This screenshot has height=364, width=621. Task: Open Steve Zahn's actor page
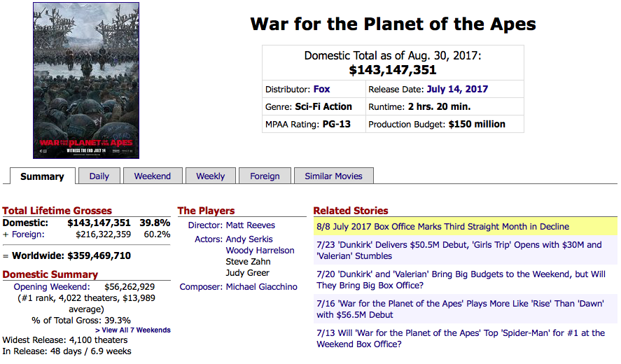click(x=248, y=262)
